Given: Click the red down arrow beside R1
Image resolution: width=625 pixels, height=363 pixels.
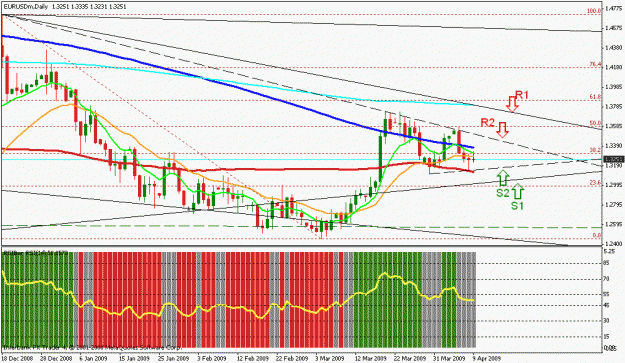Looking at the screenshot, I should pos(512,104).
